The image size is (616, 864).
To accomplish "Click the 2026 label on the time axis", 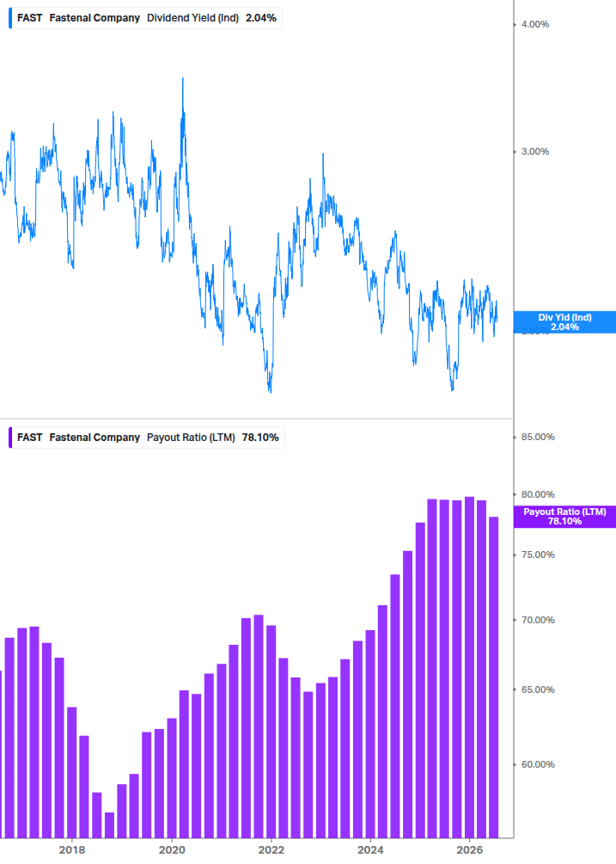I will tap(470, 849).
